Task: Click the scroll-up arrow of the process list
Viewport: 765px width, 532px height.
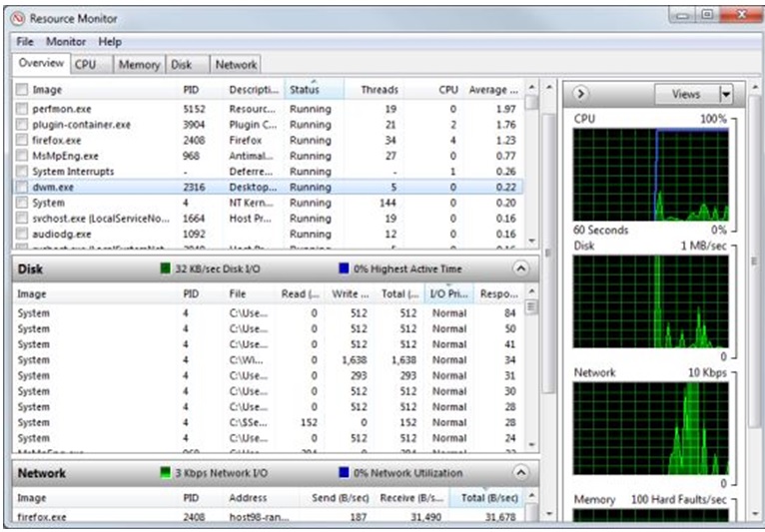Action: (531, 89)
